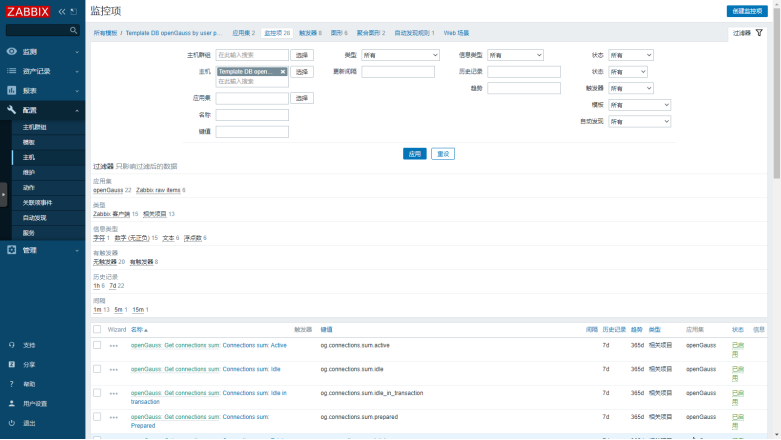This screenshot has width=781, height=440.
Task: Open the three-dot menu for Connections sum: Idle
Action: click(114, 370)
